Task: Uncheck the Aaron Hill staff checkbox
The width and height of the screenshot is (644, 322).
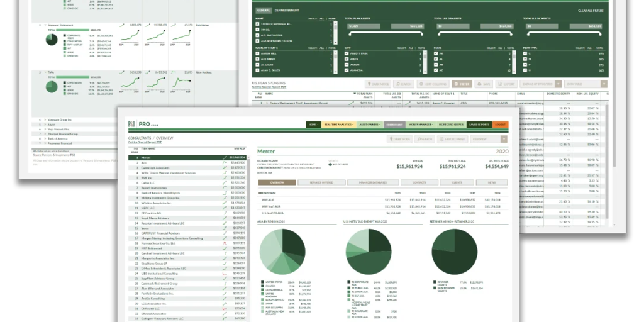Action: (257, 53)
